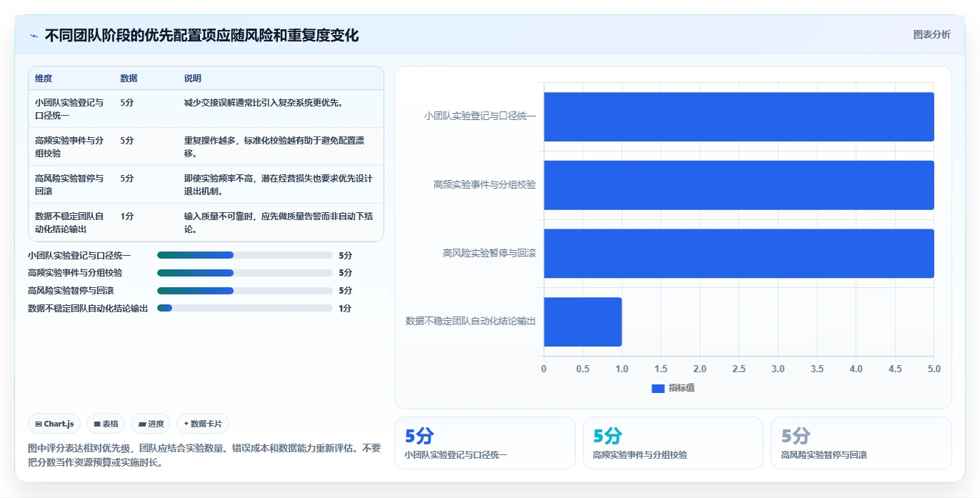
Task: Click the chart bar for 高风险实验暂停与回滚
Action: coord(739,253)
